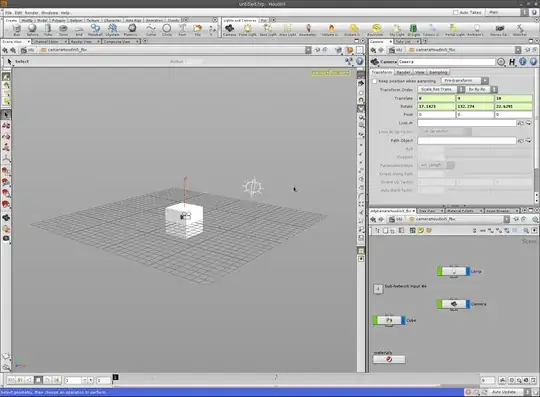Switch to the Render parameter tab
The width and height of the screenshot is (540, 397).
pos(403,72)
